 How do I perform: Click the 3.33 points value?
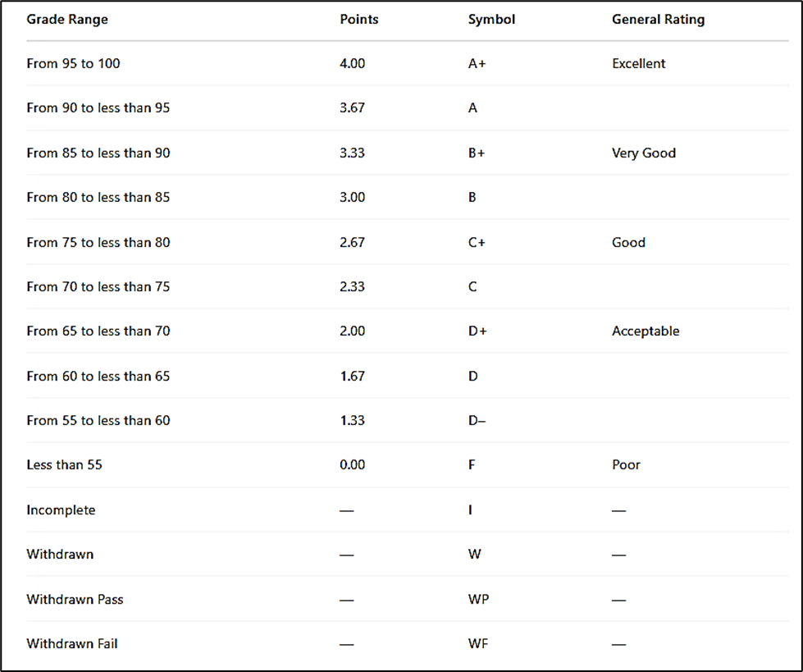click(x=353, y=153)
